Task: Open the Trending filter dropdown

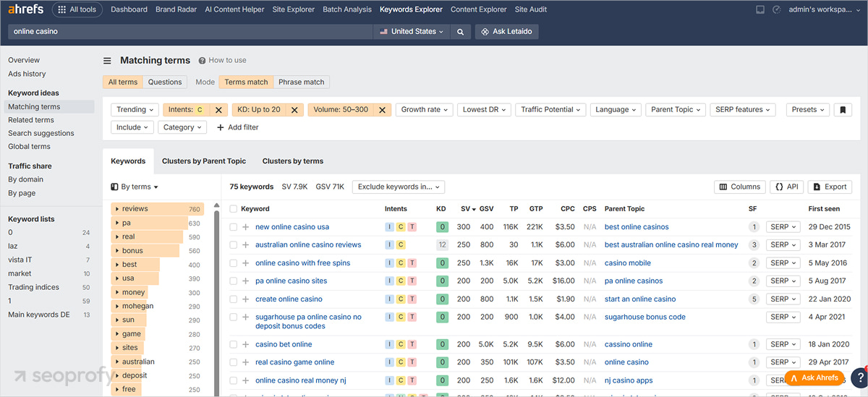Action: tap(135, 110)
